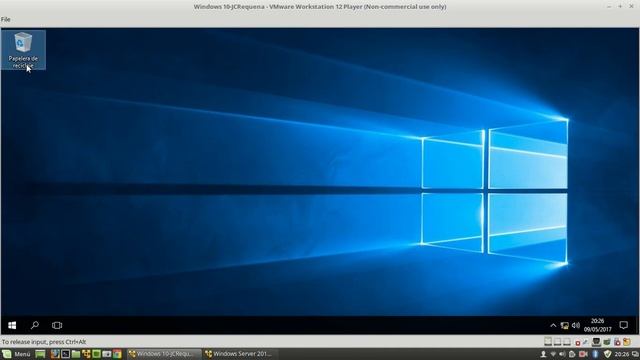Click the show desktop icon beside Menú
Viewport: 640px width, 360px height.
coord(40,354)
